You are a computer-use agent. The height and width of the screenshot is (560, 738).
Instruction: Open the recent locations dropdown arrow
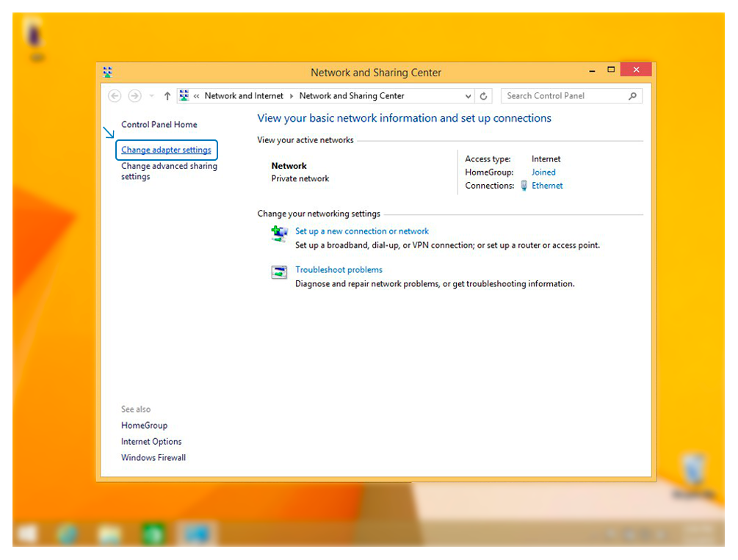coord(151,96)
